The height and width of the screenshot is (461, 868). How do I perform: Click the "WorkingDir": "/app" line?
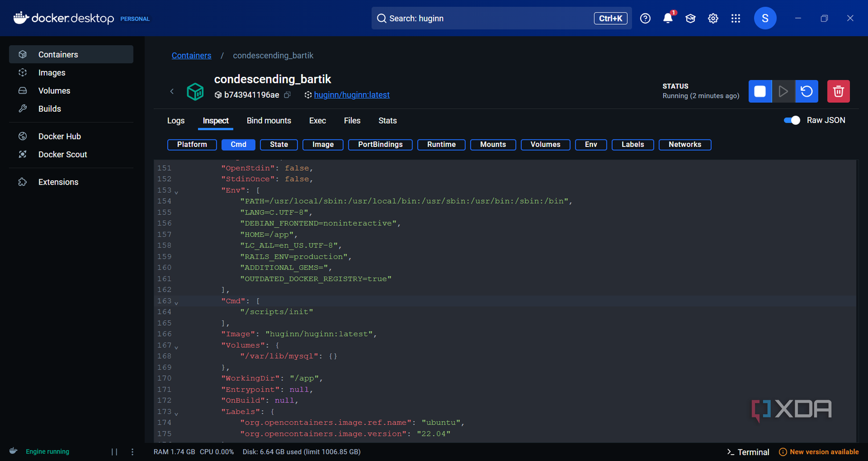[x=272, y=379]
